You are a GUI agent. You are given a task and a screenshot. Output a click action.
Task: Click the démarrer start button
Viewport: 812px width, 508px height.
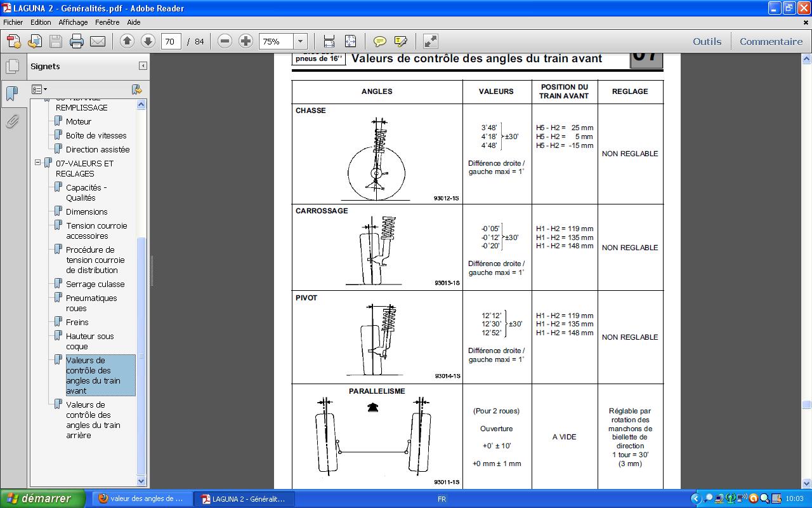[42, 498]
